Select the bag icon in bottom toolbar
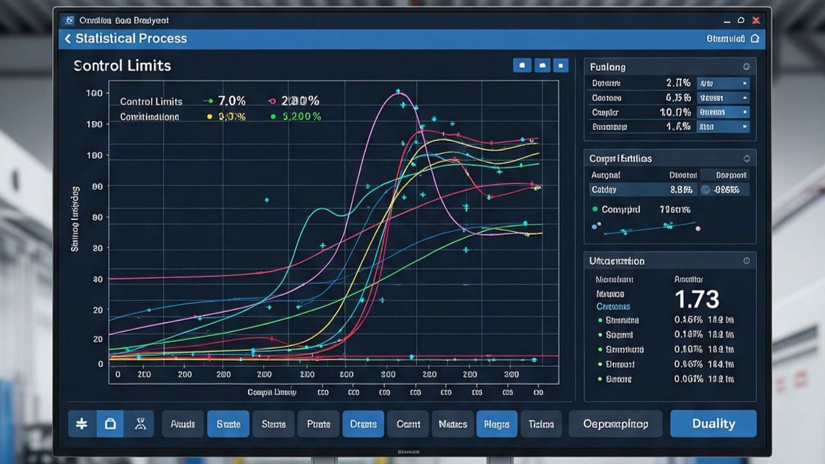Image resolution: width=825 pixels, height=464 pixels. 110,423
